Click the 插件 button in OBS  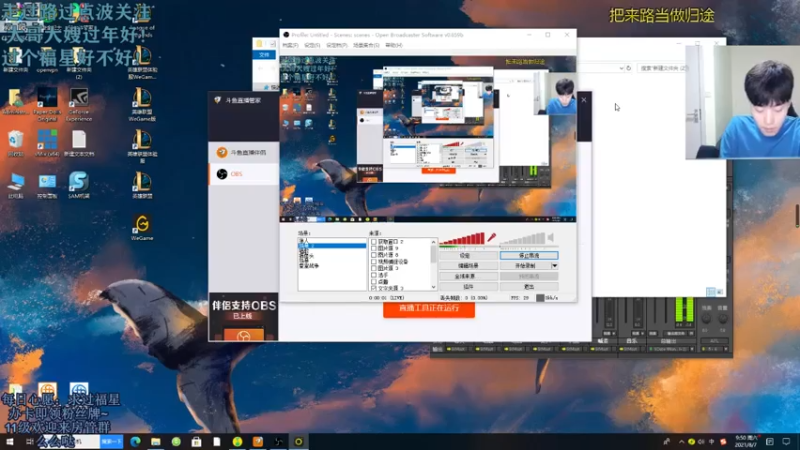tap(468, 287)
